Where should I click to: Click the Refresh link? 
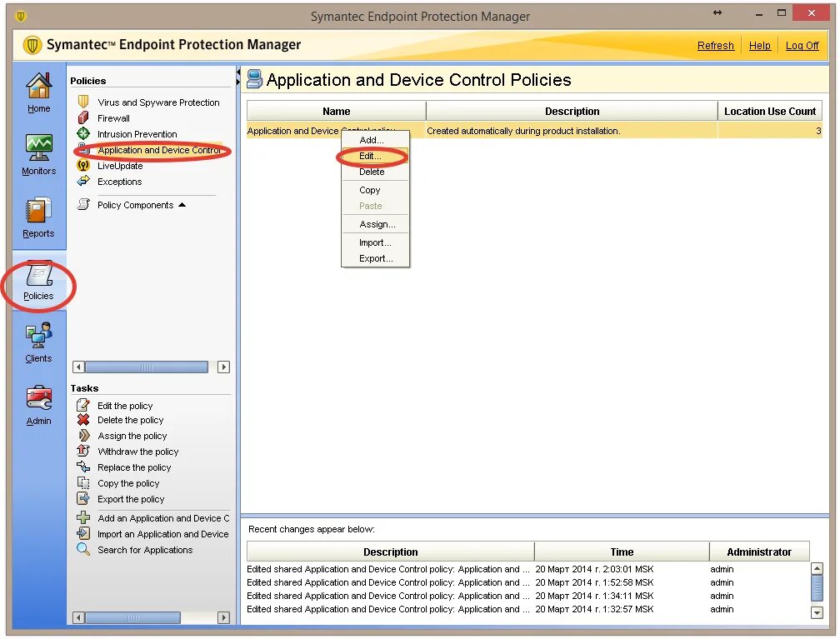[x=715, y=46]
